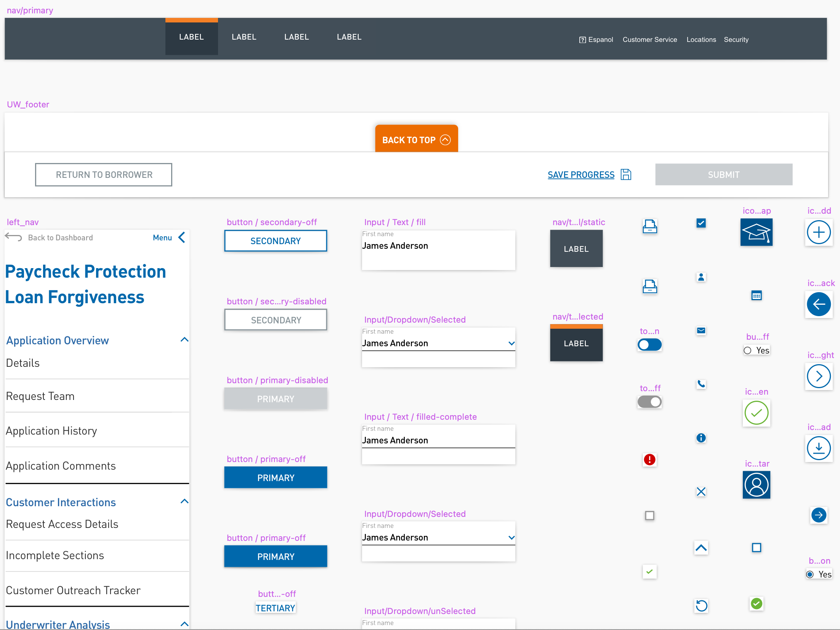This screenshot has width=840, height=630.
Task: Select the third LABEL nav tab
Action: click(x=297, y=37)
